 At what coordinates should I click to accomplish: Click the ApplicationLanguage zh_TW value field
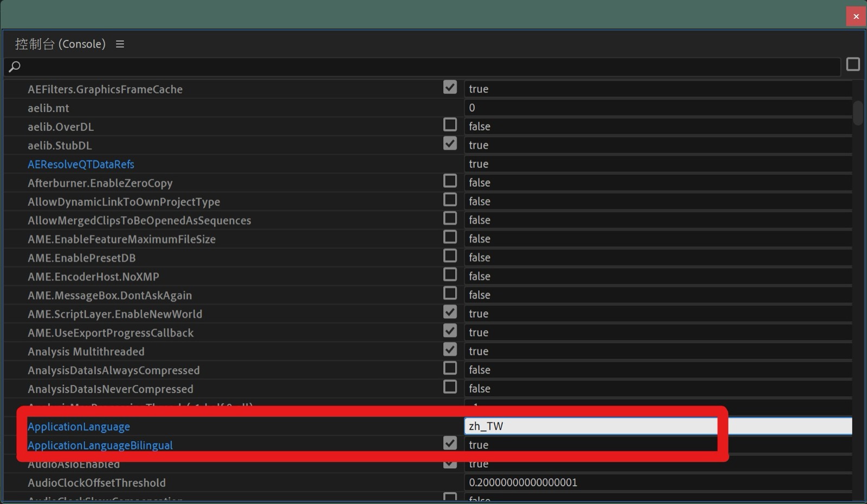(658, 426)
